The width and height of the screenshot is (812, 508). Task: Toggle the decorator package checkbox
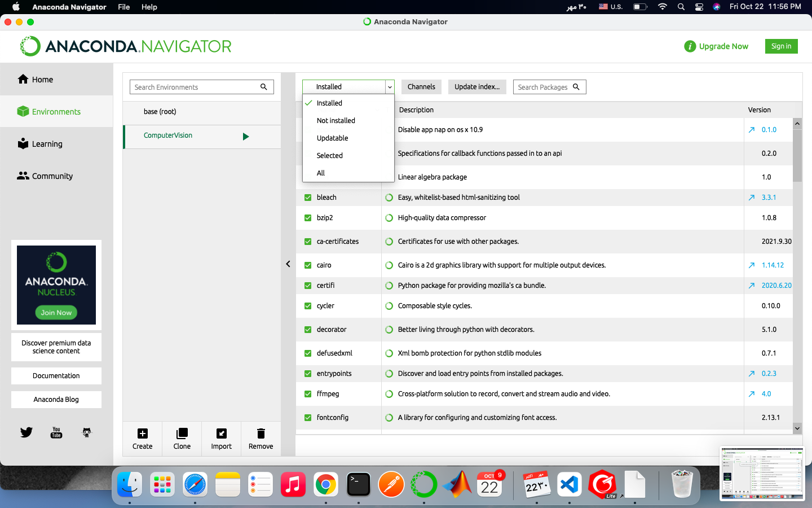pyautogui.click(x=308, y=330)
